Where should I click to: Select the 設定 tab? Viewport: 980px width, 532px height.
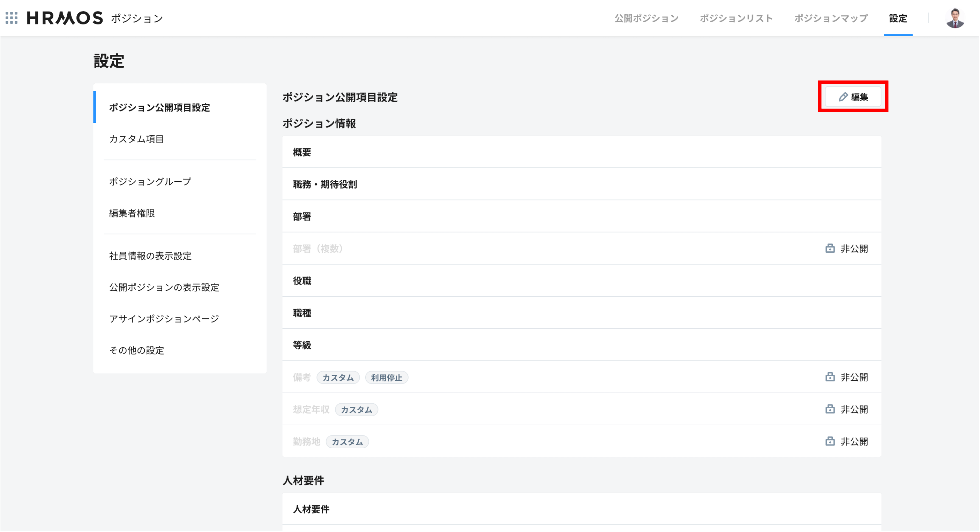point(898,18)
